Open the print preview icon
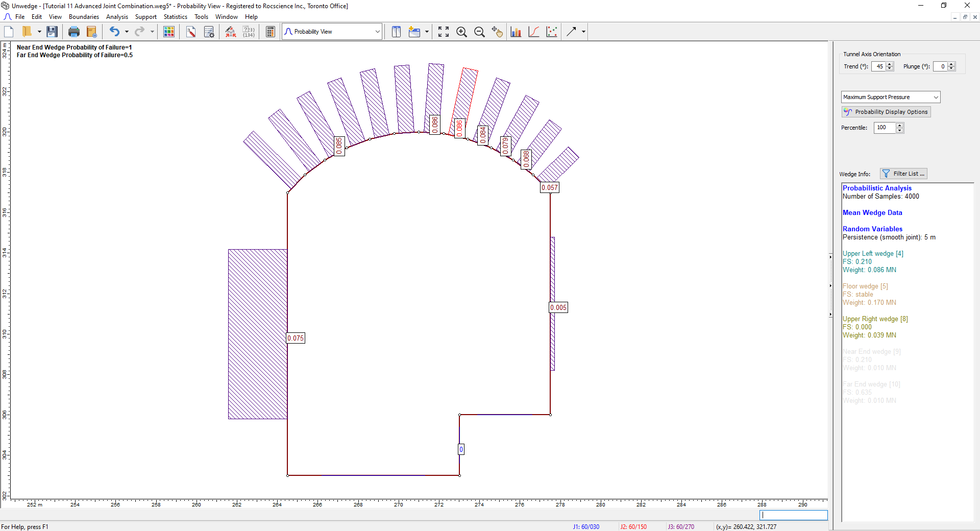 (x=92, y=32)
